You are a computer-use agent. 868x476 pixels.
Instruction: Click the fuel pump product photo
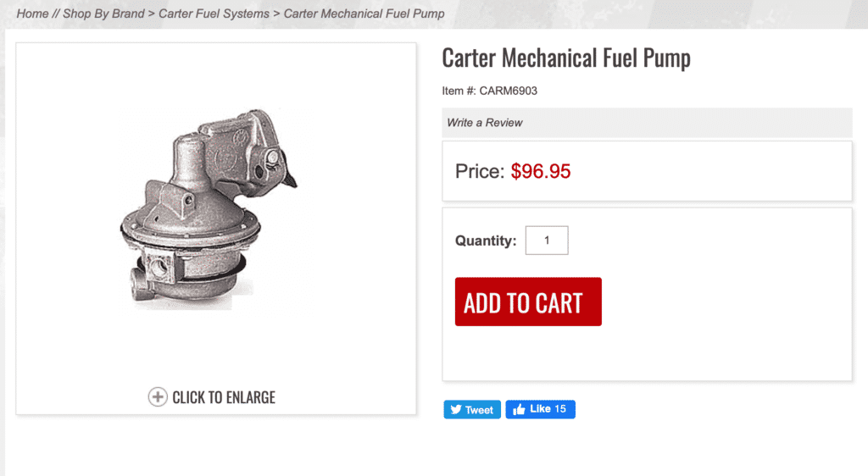pyautogui.click(x=208, y=212)
